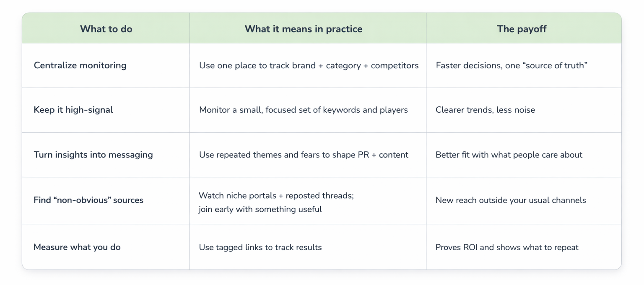644x285 pixels.
Task: Click "Use one place to track brand" cell
Action: [x=309, y=65]
